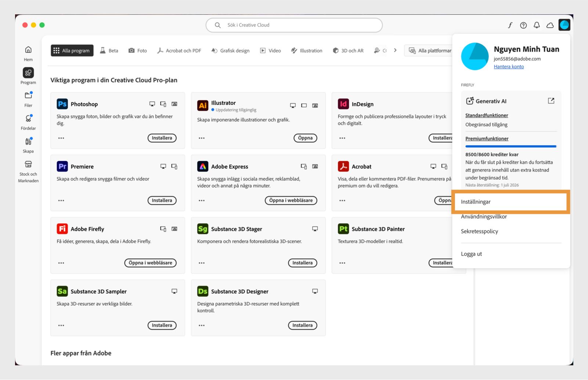Open the Alla plattformar dropdown
This screenshot has width=588, height=380.
coord(430,50)
